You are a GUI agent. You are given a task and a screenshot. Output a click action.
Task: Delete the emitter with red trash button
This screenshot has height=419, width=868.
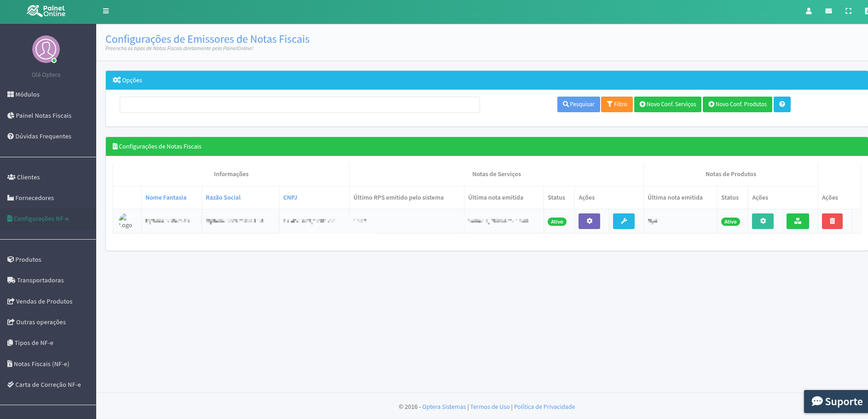pyautogui.click(x=832, y=221)
